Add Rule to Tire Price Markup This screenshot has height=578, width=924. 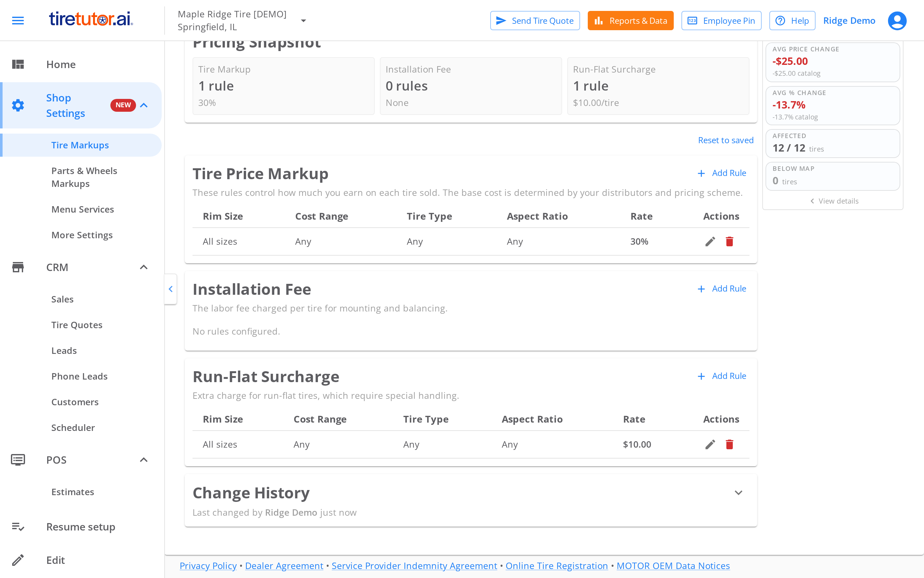pos(722,173)
